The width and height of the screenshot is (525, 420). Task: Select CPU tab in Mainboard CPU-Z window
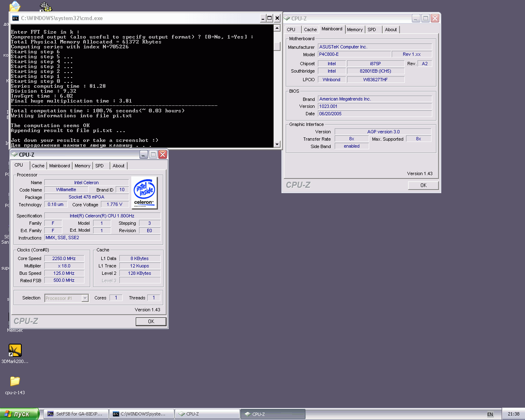coord(291,30)
